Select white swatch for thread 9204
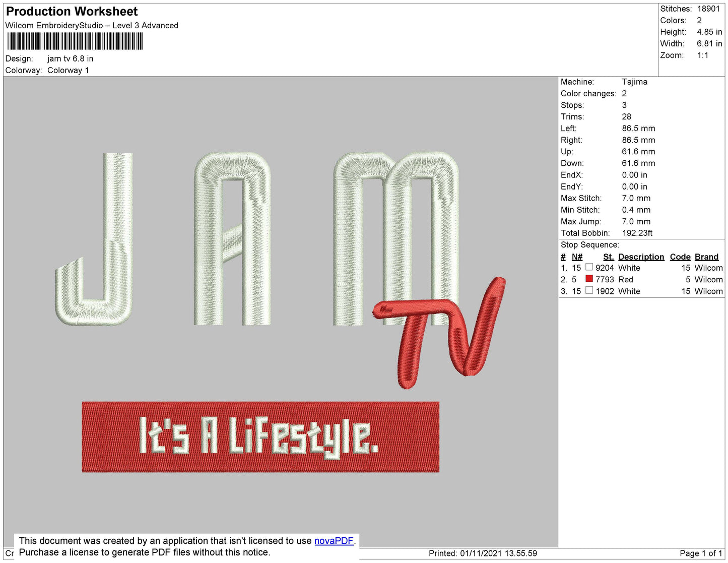The image size is (728, 563). [589, 267]
